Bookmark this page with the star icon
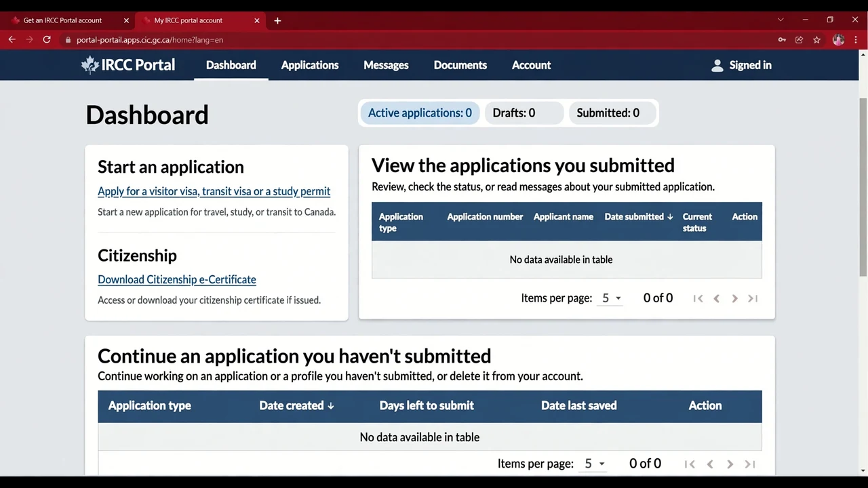The width and height of the screenshot is (868, 488). pyautogui.click(x=817, y=40)
